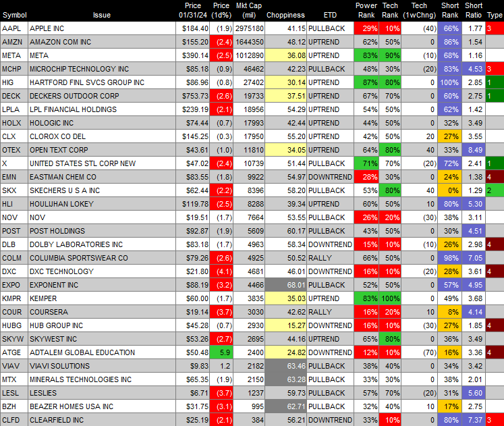Click MINERALS TECHNOLOGIES INC issue name

click(80, 379)
